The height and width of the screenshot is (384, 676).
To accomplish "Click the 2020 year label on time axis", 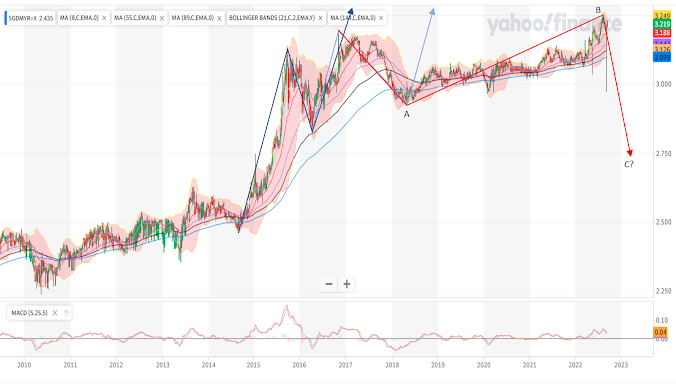I will click(x=483, y=365).
